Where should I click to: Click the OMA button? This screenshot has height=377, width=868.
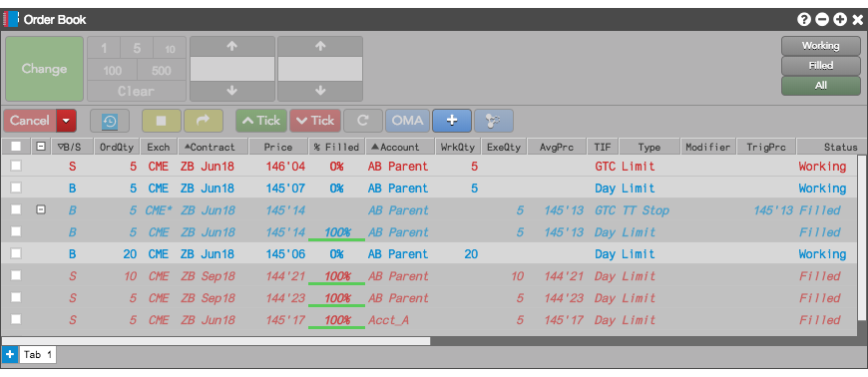coord(407,121)
